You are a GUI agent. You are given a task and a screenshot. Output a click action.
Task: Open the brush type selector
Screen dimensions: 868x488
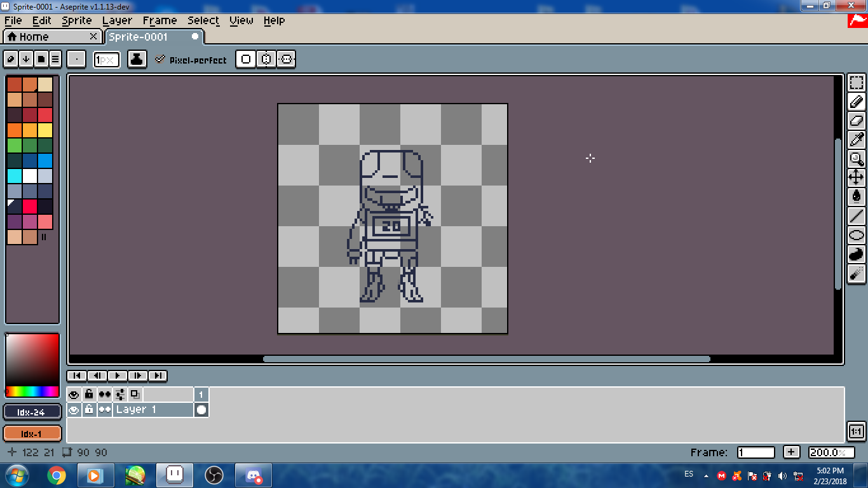click(x=76, y=60)
